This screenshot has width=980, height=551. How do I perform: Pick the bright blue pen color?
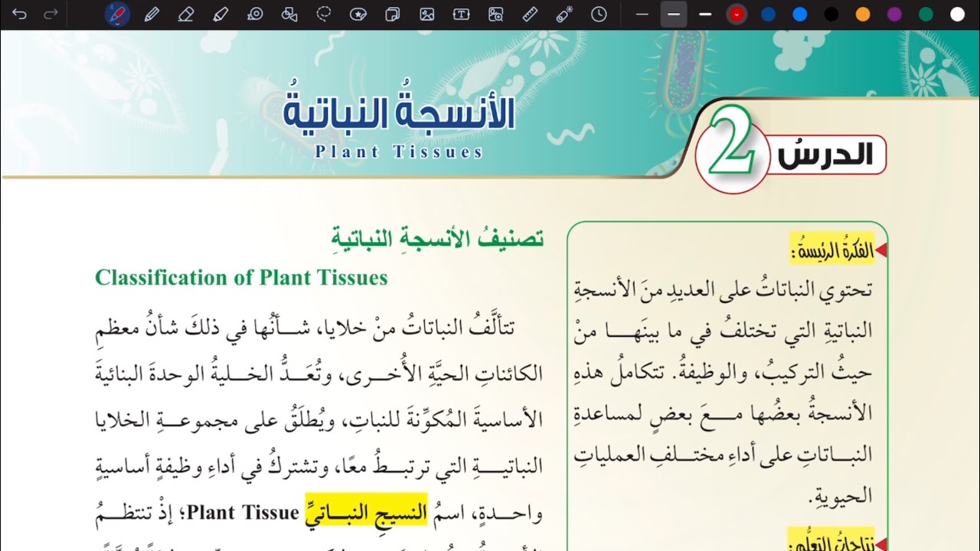(800, 15)
